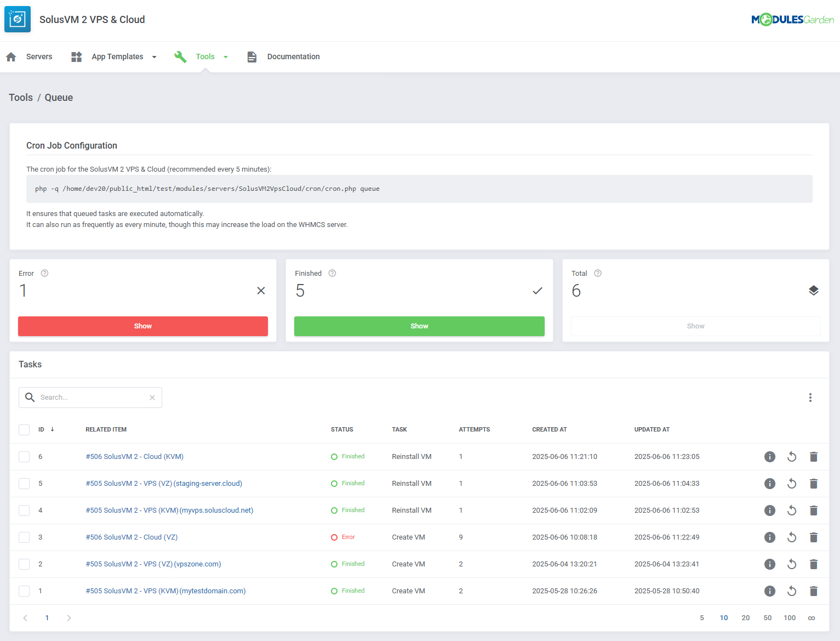
Task: Open the three-dot menu above the tasks table
Action: click(810, 398)
